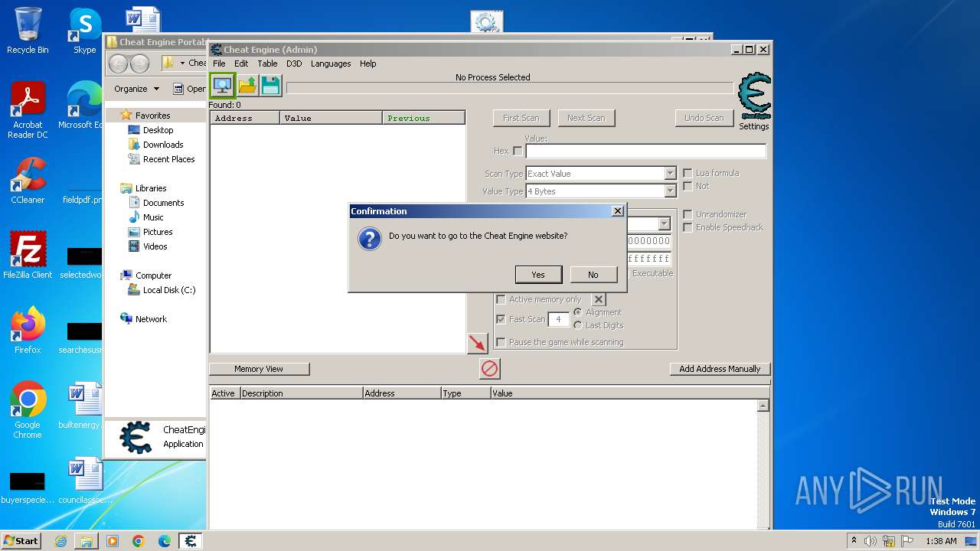Image resolution: width=980 pixels, height=551 pixels.
Task: Toggle the Not checkbox
Action: [x=688, y=186]
